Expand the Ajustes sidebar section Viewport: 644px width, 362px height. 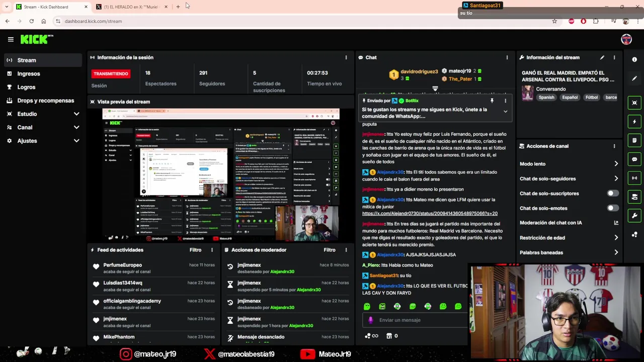76,141
